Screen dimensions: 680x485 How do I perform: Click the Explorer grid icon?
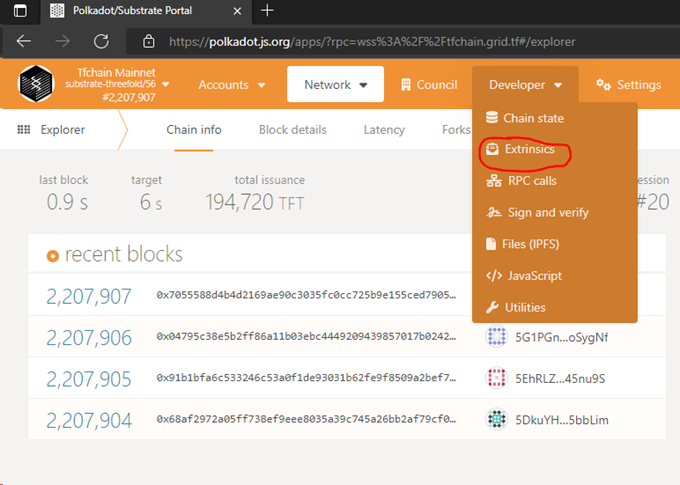click(x=24, y=129)
